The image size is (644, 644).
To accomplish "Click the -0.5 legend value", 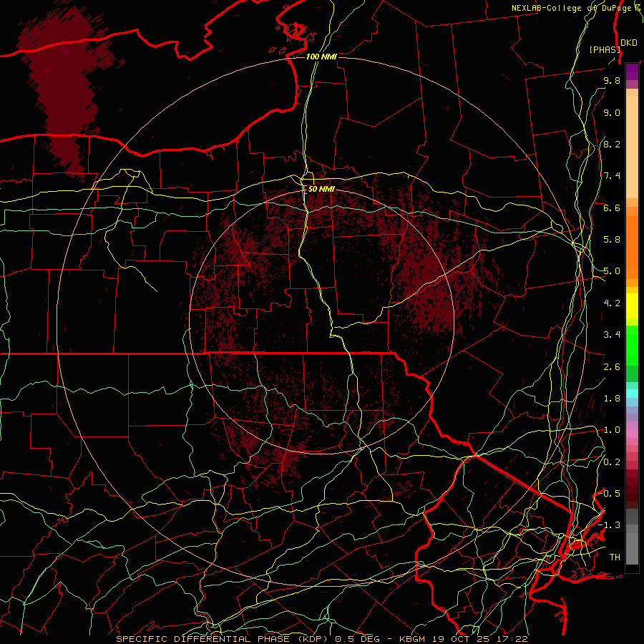I will (x=610, y=494).
